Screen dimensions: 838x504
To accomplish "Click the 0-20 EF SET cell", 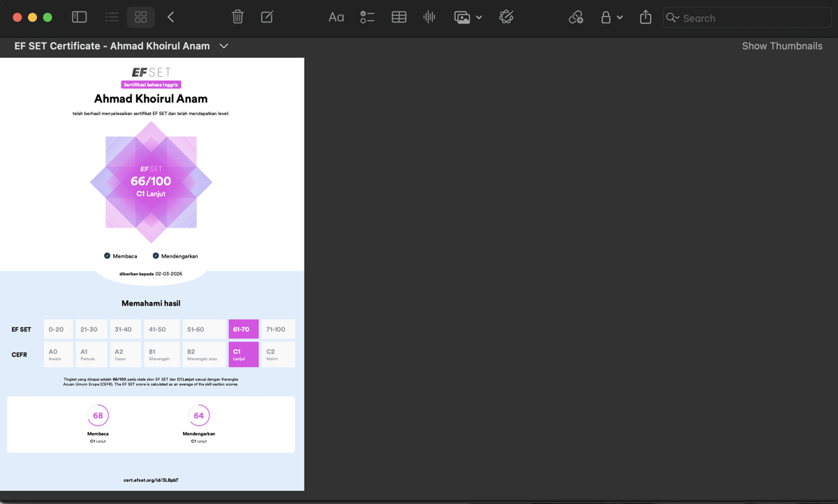I will tap(58, 329).
